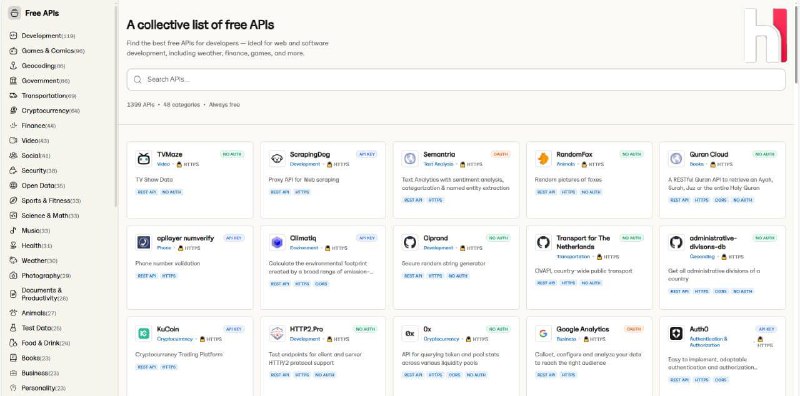Click the 'Random pictures of foxes' description
The image size is (800, 396).
pyautogui.click(x=568, y=180)
